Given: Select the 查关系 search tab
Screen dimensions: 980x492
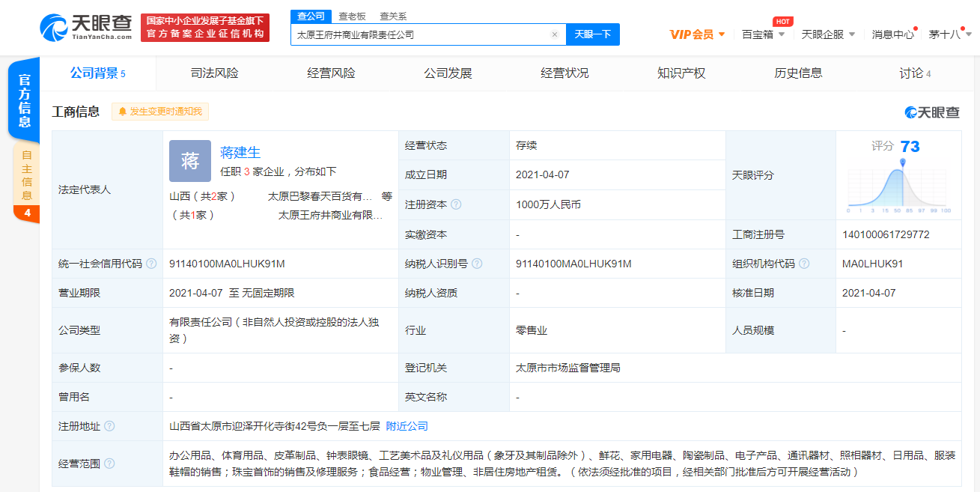Looking at the screenshot, I should click(x=393, y=16).
